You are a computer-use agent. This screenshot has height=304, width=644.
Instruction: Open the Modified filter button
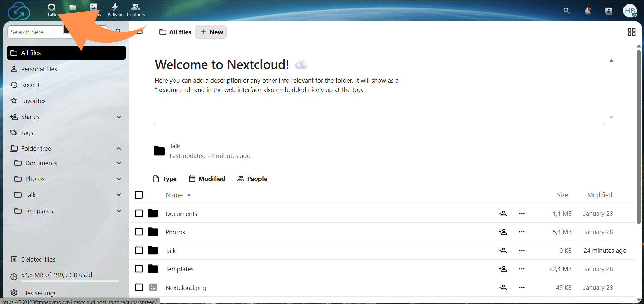207,179
